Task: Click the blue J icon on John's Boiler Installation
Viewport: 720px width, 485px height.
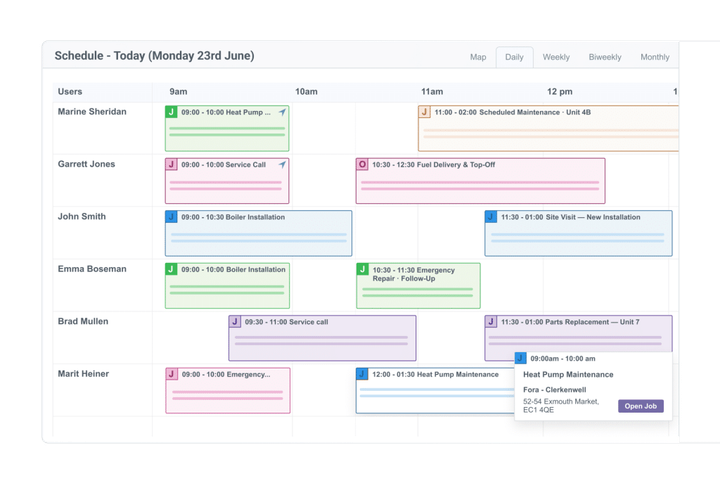Action: pos(171,217)
